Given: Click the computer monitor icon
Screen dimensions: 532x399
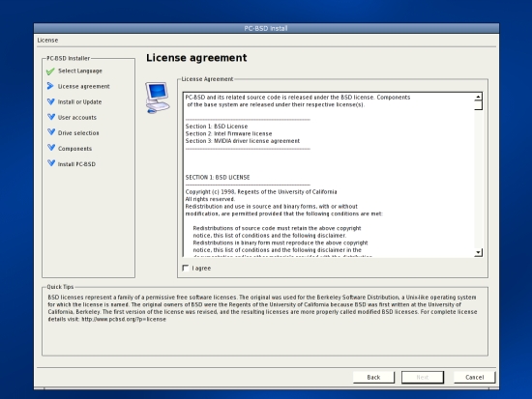Looking at the screenshot, I should (158, 98).
